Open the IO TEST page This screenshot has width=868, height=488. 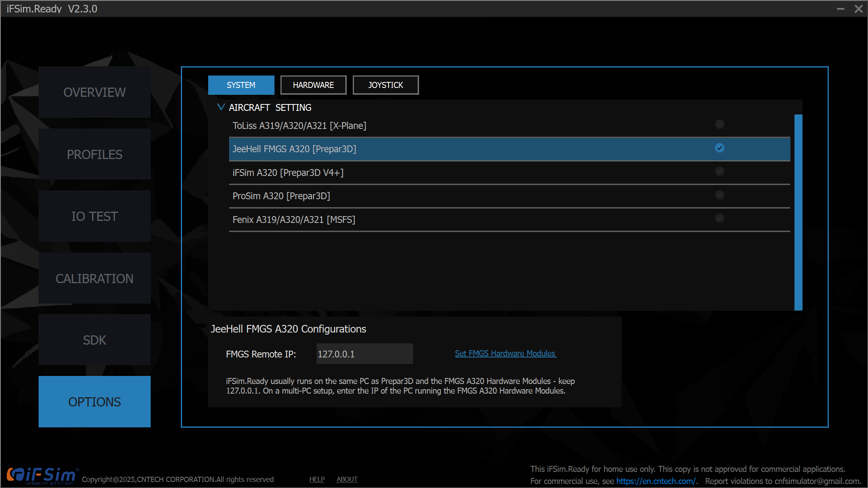click(x=94, y=216)
